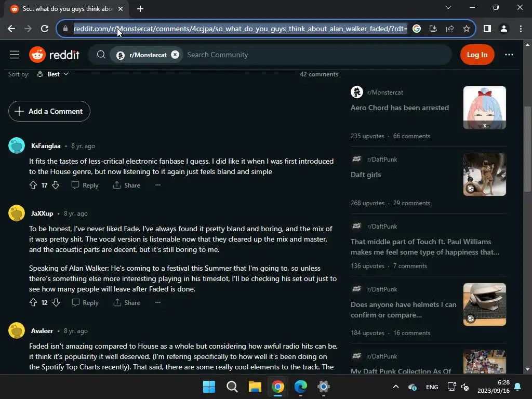Toggle the browser side panel
This screenshot has height=399, width=532.
pyautogui.click(x=487, y=29)
